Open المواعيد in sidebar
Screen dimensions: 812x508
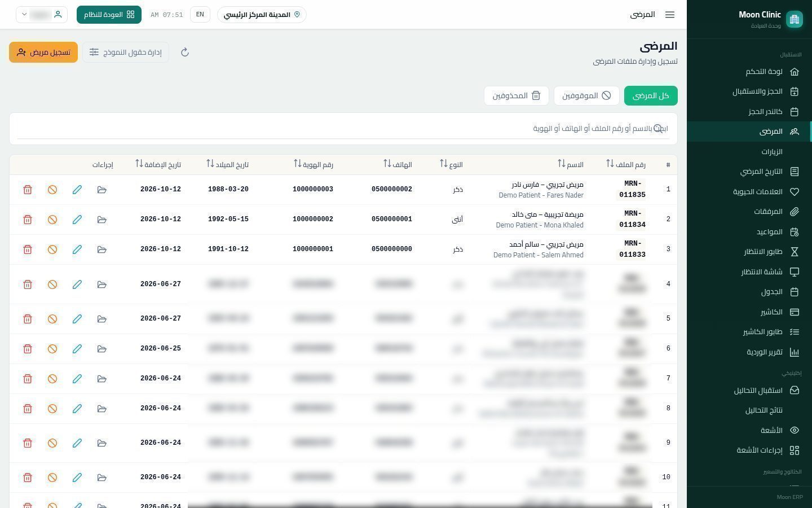coord(749,232)
